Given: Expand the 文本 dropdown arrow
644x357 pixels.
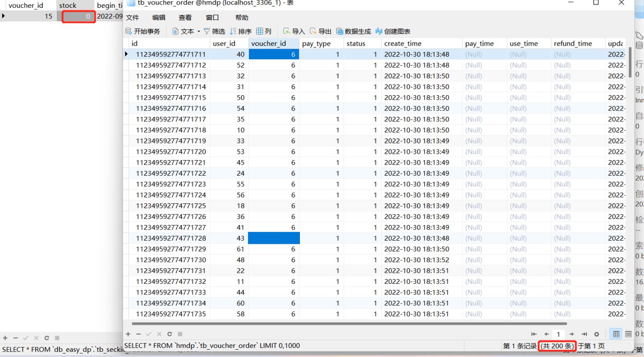Looking at the screenshot, I should (199, 31).
